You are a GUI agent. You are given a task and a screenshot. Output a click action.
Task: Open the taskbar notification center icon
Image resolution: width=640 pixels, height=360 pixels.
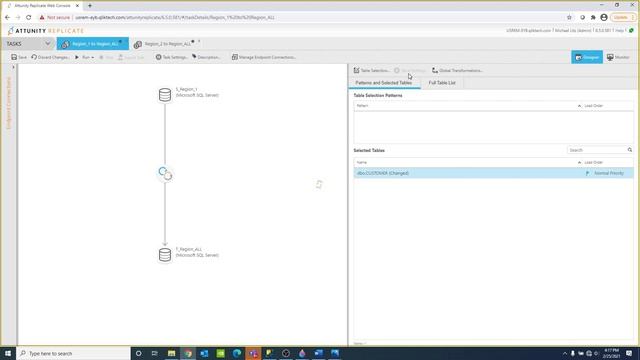click(x=629, y=353)
